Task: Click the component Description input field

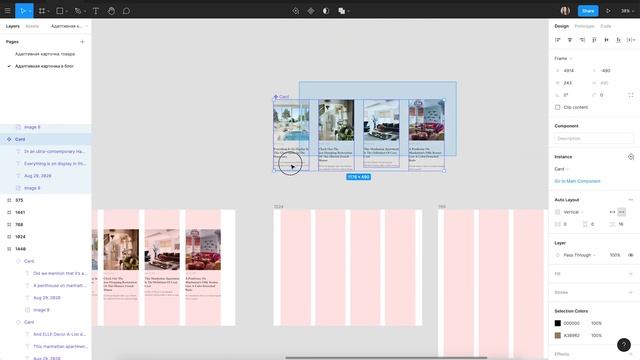Action: 594,138
